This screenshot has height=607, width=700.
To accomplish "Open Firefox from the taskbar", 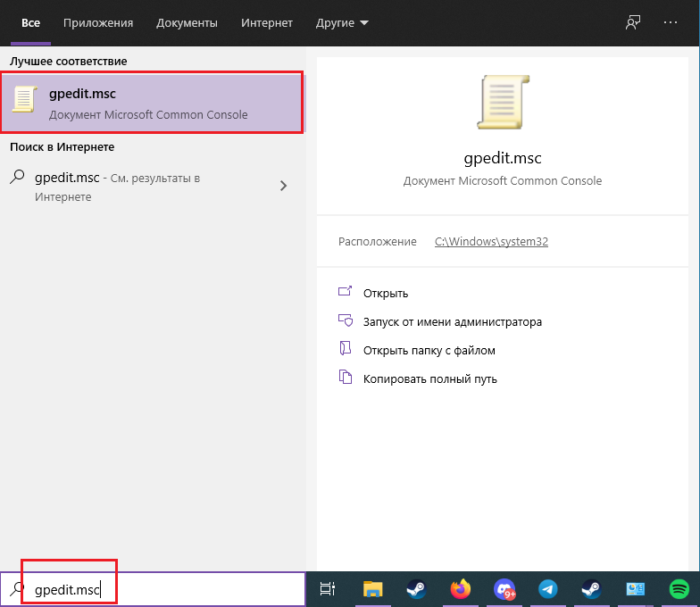I will pyautogui.click(x=461, y=589).
